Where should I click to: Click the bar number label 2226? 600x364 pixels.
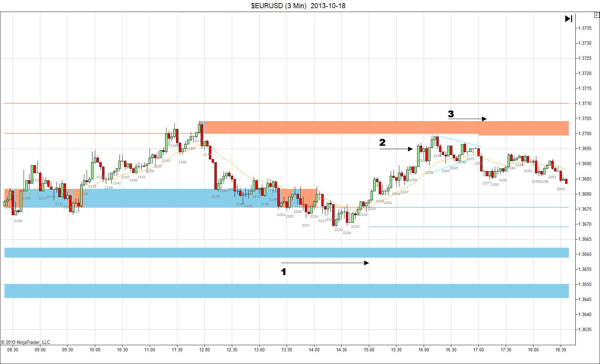tap(347, 233)
